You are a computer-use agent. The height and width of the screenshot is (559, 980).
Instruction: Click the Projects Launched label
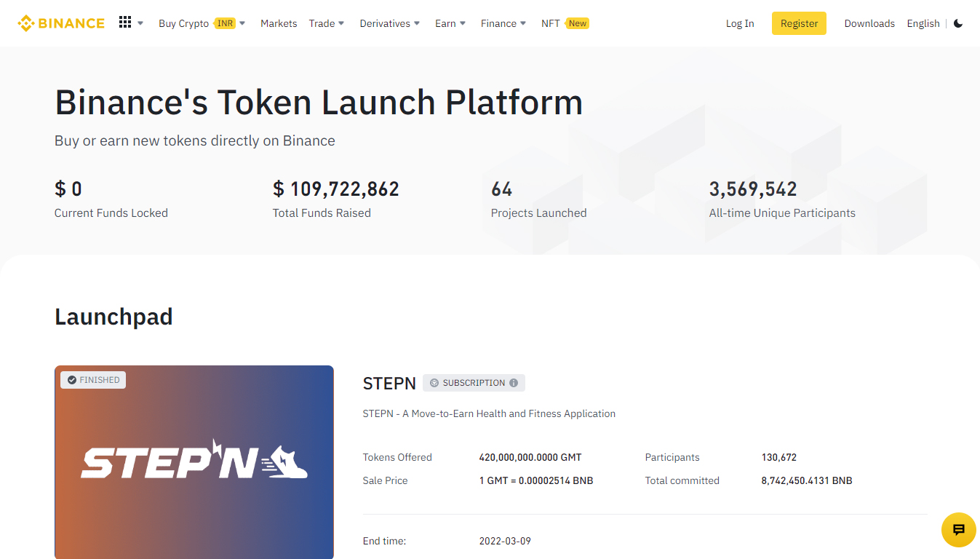point(538,213)
